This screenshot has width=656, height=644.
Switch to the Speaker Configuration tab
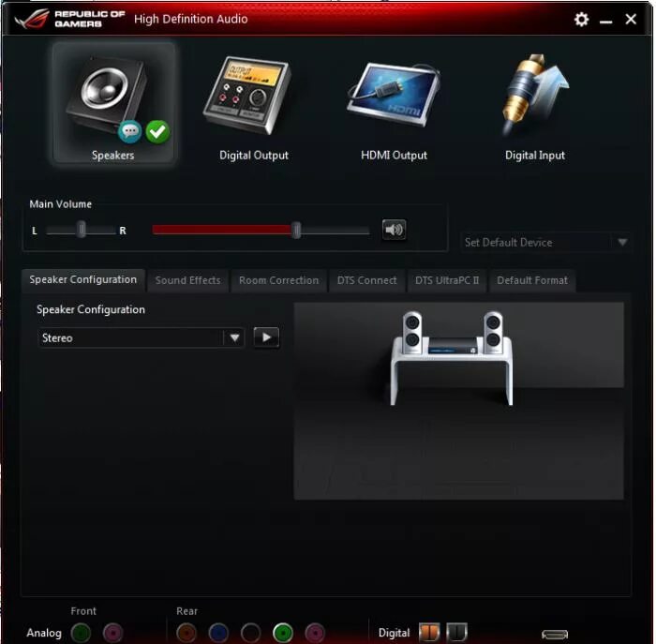82,279
